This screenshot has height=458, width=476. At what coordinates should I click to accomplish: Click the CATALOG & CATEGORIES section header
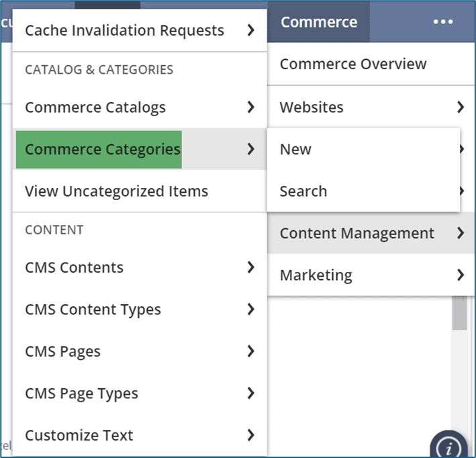pos(99,70)
